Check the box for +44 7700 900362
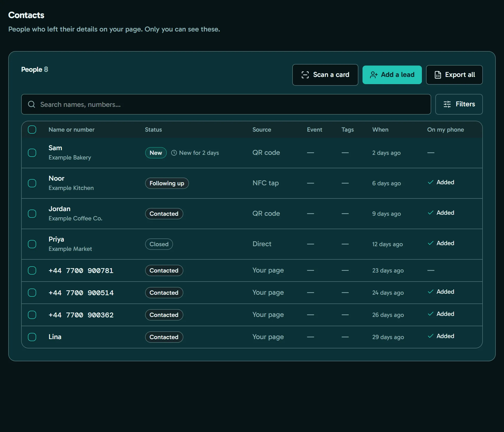The image size is (504, 432). pyautogui.click(x=32, y=315)
